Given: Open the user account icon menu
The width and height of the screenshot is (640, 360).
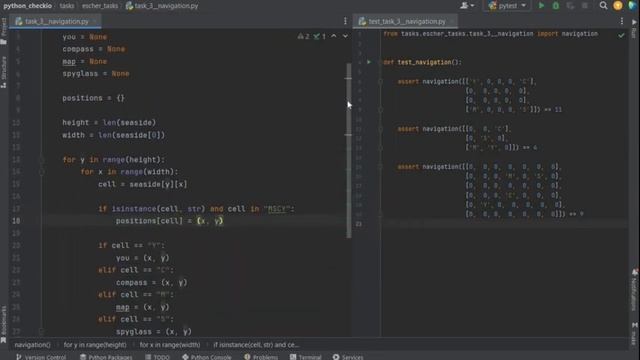Looking at the screenshot, I should point(467,6).
